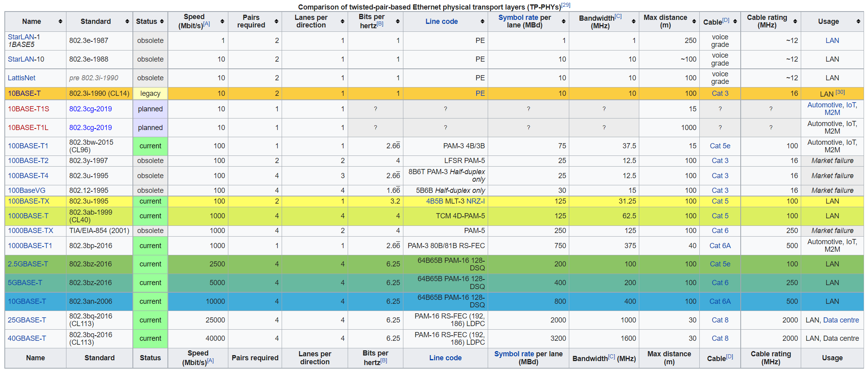Follow the LattisNet link
The image size is (868, 373).
[21, 78]
